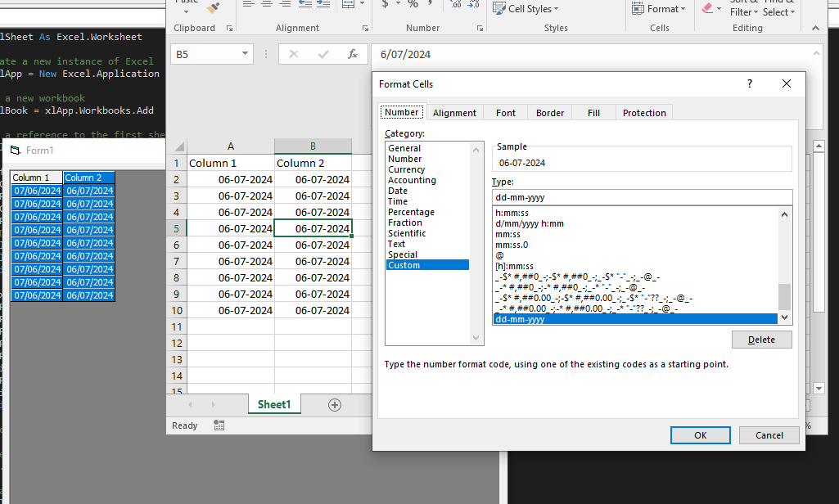
Task: Select the Special category
Action: click(403, 254)
